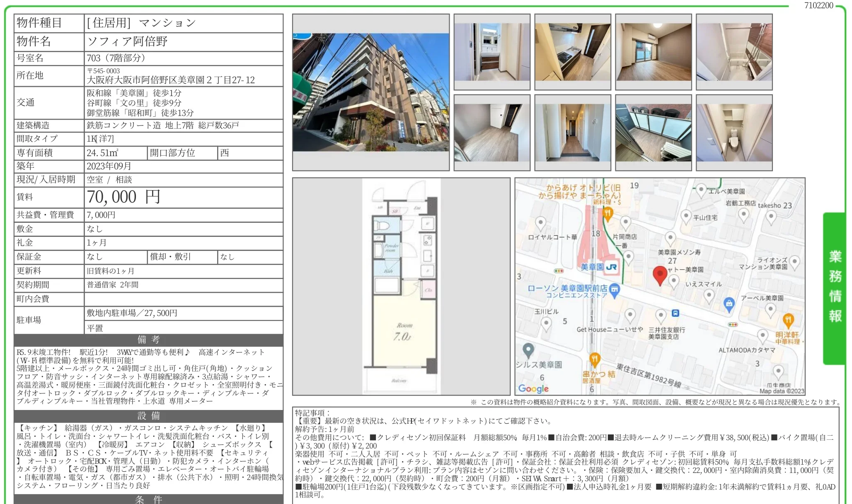
Task: Click the rent amount 70,000 円
Action: 123,197
